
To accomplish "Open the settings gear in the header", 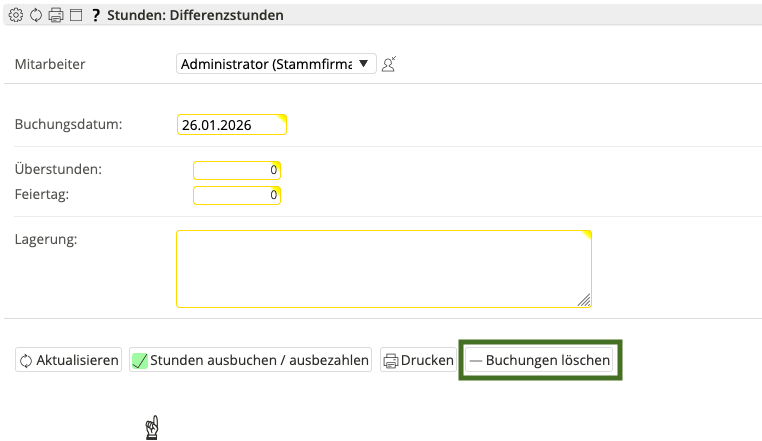I will (x=15, y=16).
